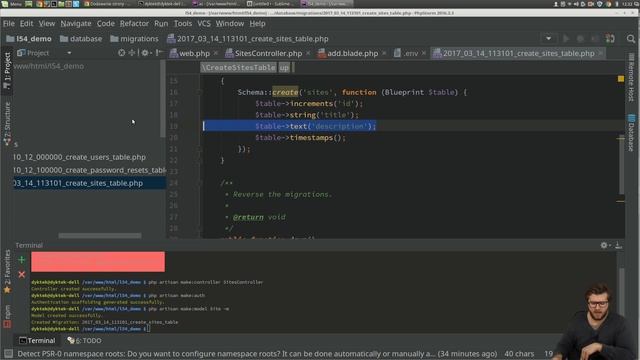Fold the closure end marker at line 21

coord(199,149)
